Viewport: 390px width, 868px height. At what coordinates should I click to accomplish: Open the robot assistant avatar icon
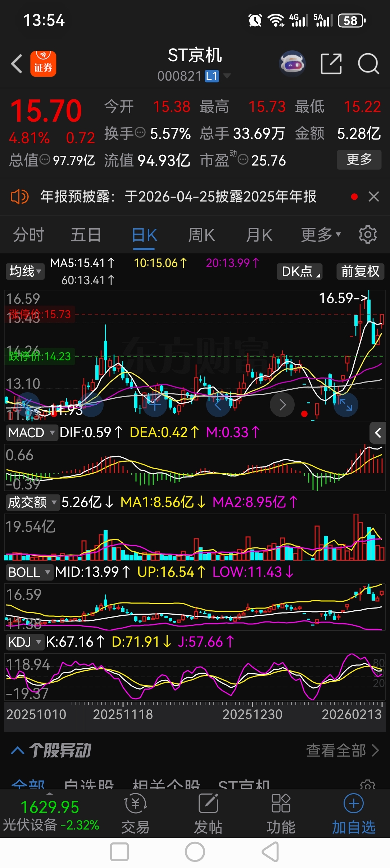point(292,64)
